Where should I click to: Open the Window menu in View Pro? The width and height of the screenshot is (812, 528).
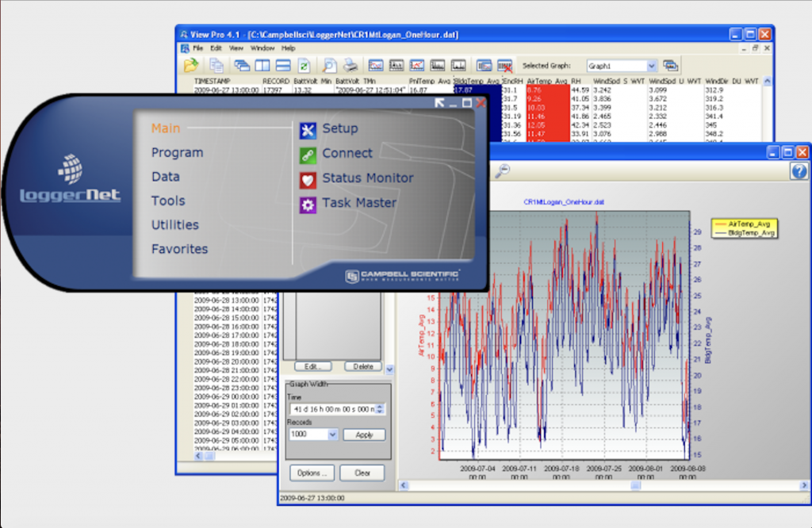[262, 48]
